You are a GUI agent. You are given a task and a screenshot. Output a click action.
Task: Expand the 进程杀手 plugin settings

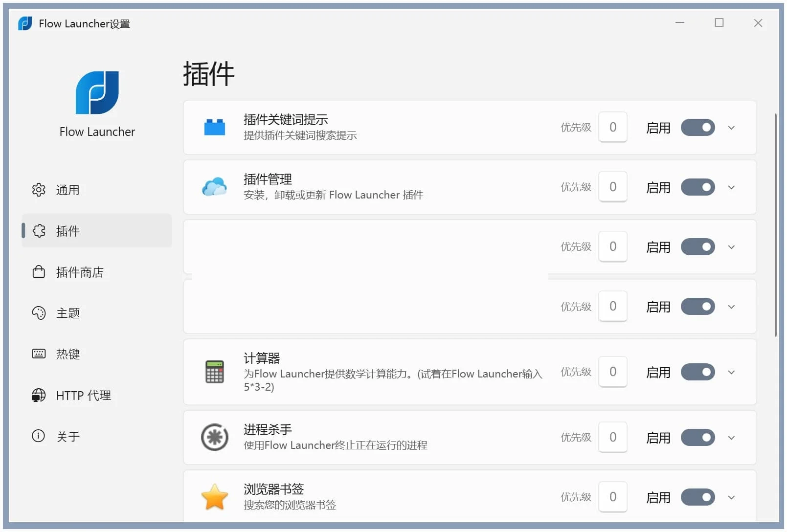(x=731, y=437)
